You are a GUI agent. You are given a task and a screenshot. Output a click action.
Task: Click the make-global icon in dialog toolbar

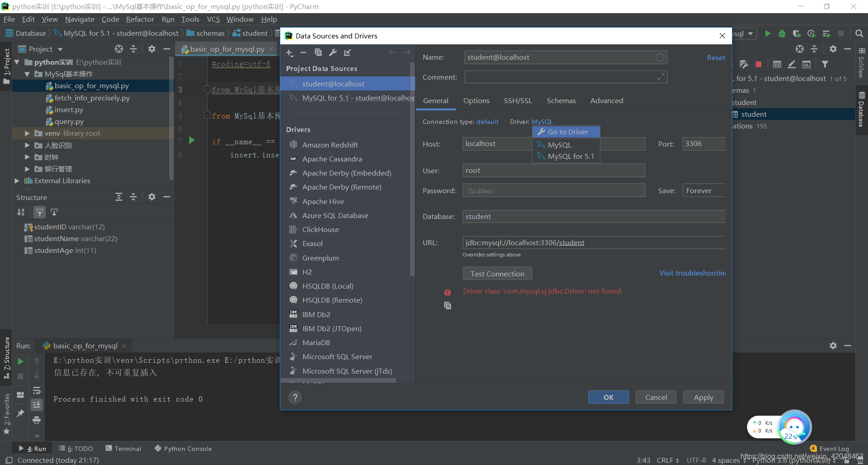(x=347, y=53)
